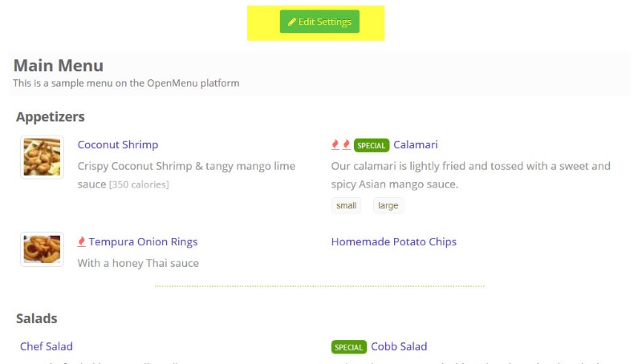The image size is (642, 364).
Task: Click the Salads section heading
Action: point(37,318)
